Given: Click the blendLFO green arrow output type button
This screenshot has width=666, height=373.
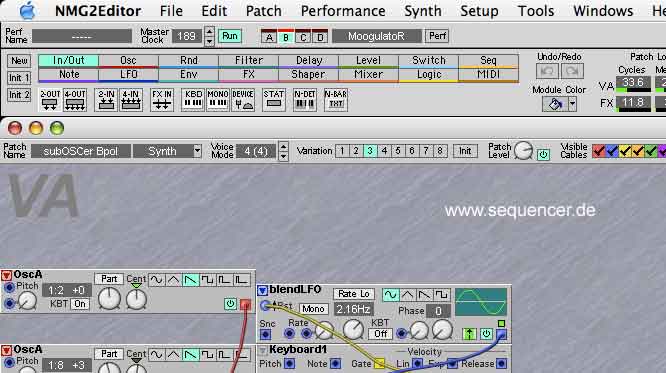Looking at the screenshot, I should [469, 334].
